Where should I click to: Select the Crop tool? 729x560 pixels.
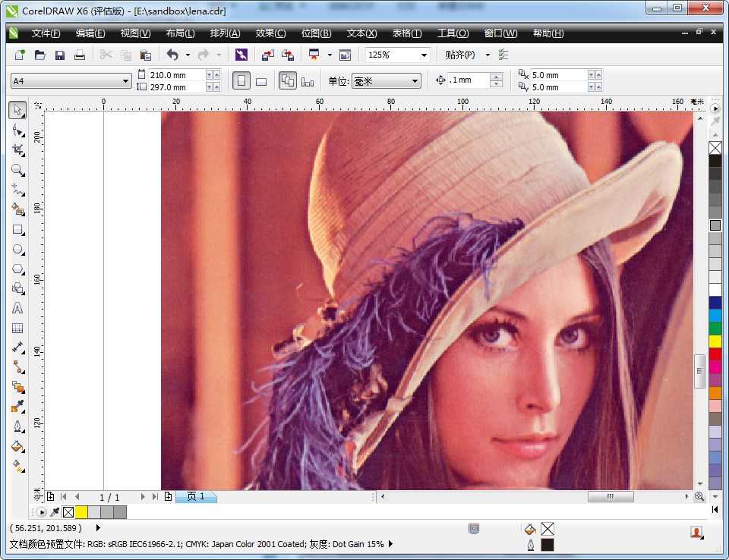17,150
